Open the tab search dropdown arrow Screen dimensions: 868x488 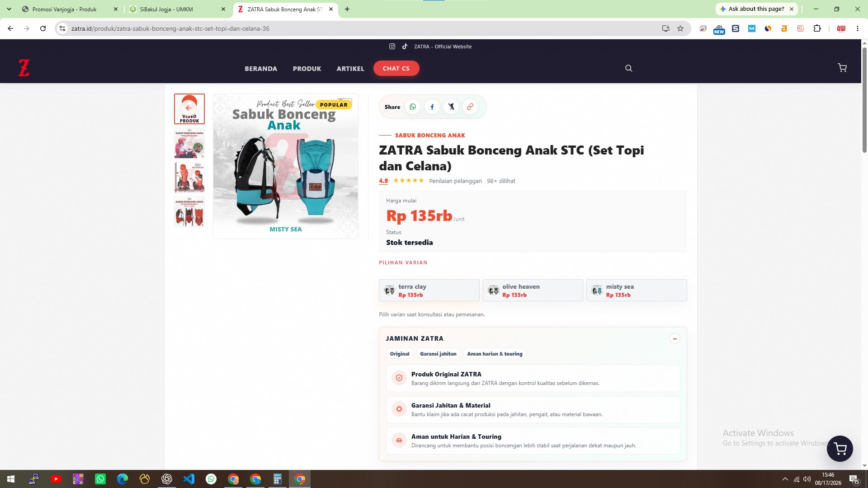coord(9,9)
